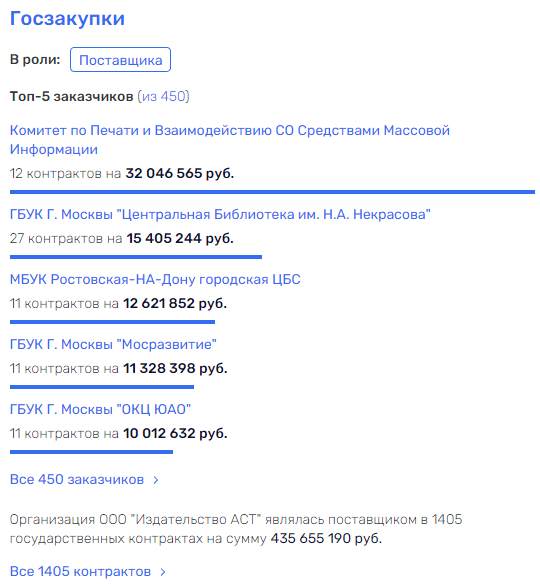This screenshot has height=584, width=540.
Task: Open Комитет по Печати customer link
Action: [229, 140]
